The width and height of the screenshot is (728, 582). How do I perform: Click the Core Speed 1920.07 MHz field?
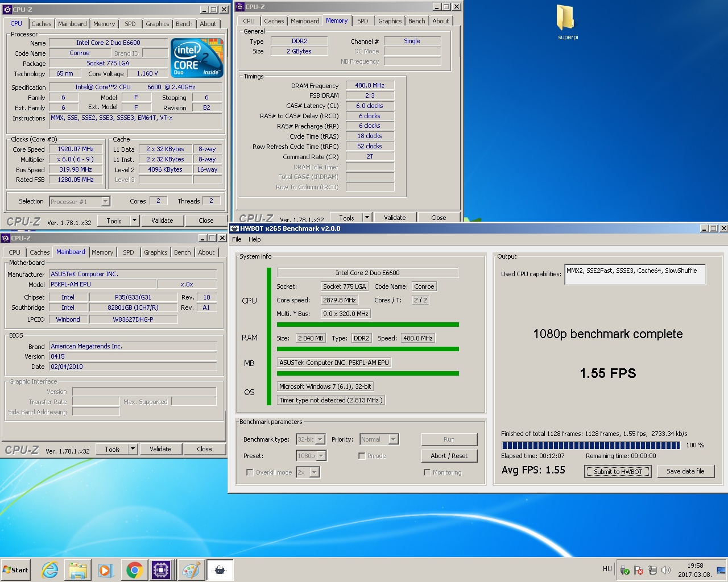click(x=76, y=149)
